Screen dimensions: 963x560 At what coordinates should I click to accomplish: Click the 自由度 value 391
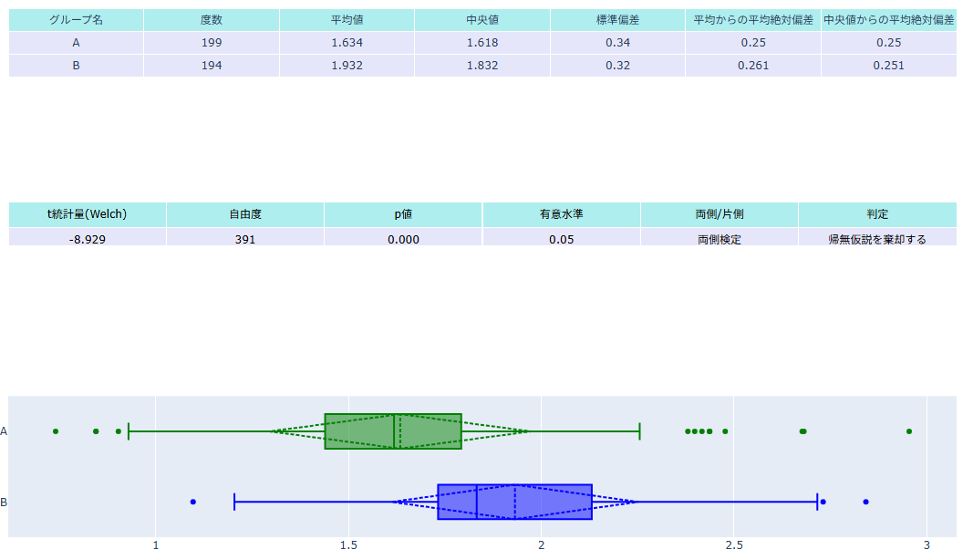pyautogui.click(x=245, y=239)
